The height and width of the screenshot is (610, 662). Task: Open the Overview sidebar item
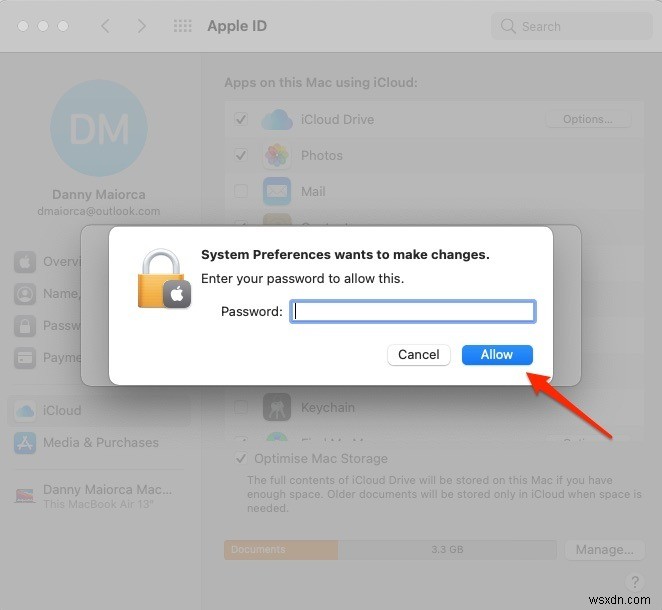47,262
